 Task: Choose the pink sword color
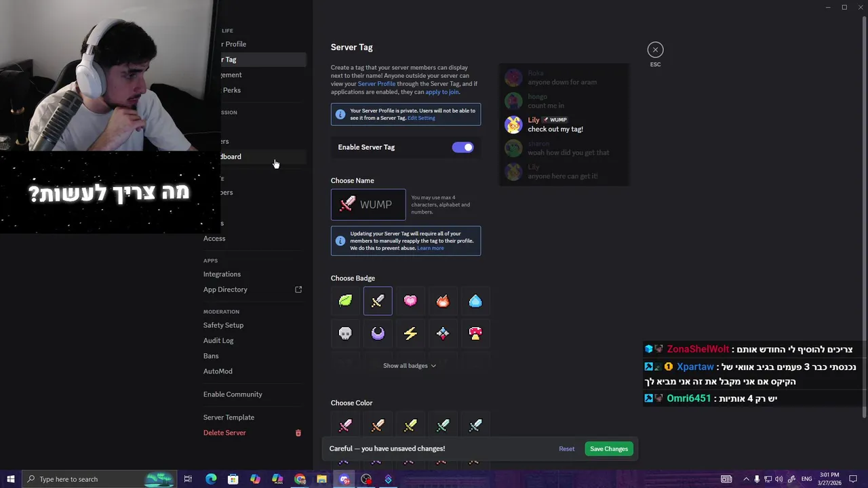click(x=345, y=426)
